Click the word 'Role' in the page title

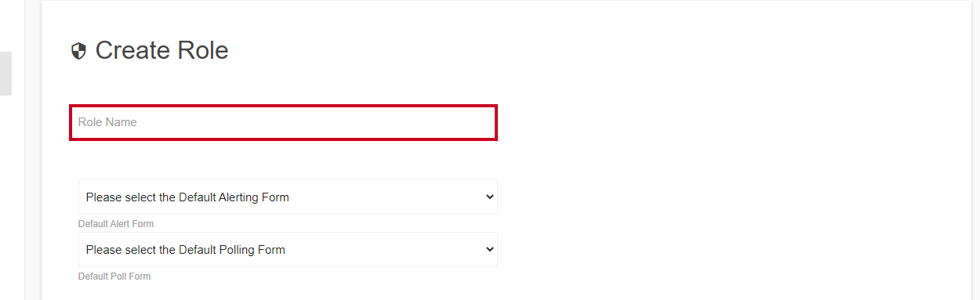[x=203, y=50]
